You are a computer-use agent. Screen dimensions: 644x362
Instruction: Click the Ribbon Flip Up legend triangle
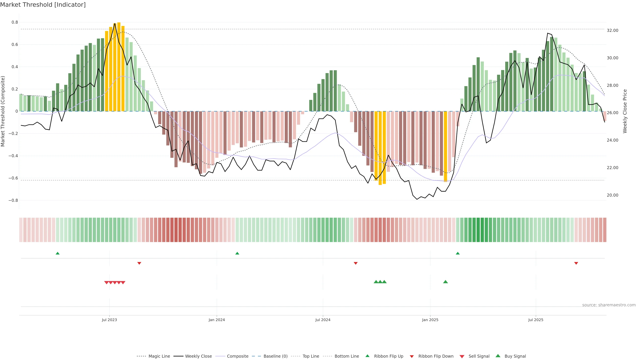[x=367, y=356]
